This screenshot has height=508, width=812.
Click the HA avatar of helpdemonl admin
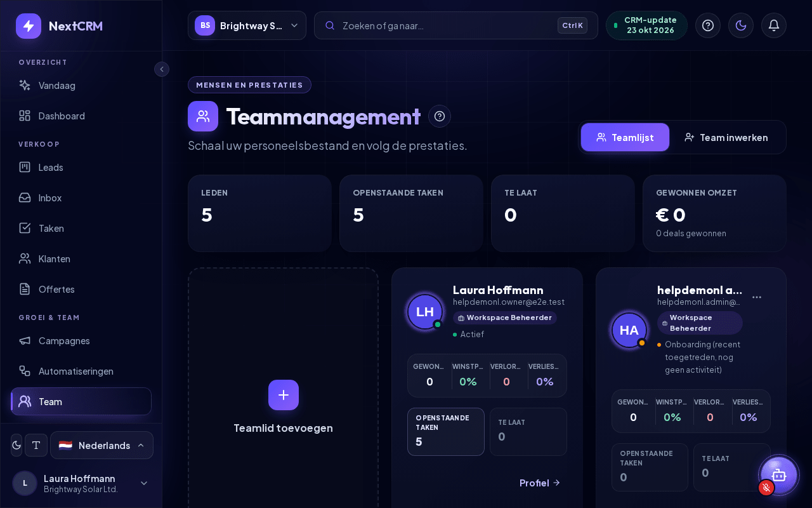(x=629, y=330)
